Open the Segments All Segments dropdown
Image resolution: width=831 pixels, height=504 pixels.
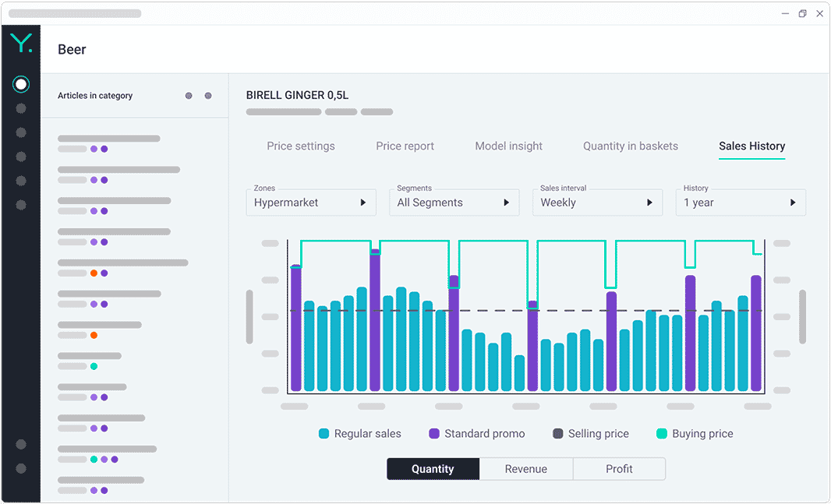(454, 203)
